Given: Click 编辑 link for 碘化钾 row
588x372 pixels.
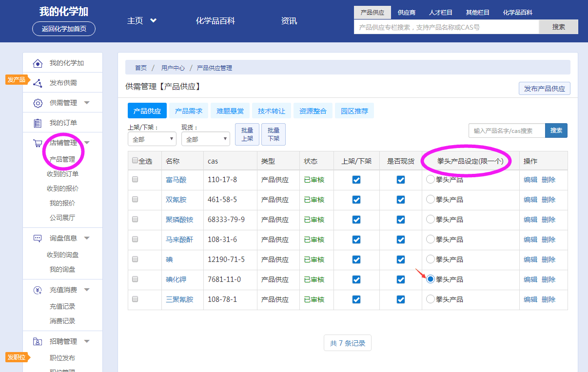Looking at the screenshot, I should [x=530, y=279].
